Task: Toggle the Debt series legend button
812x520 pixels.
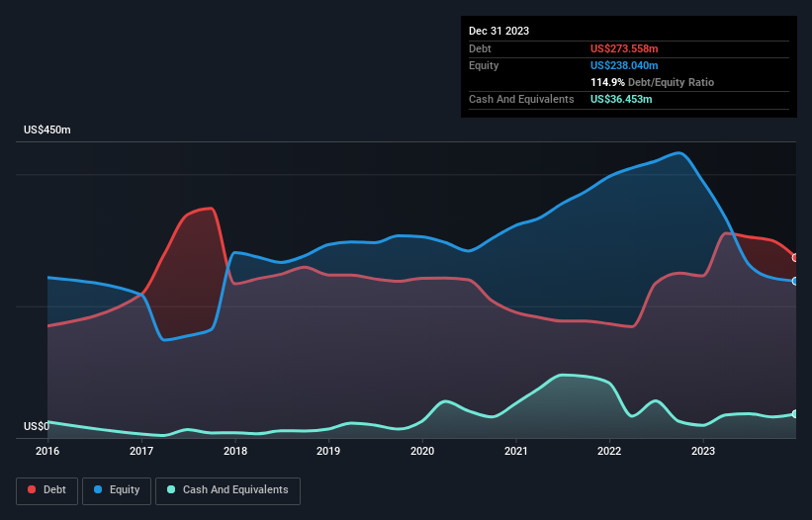Action: click(47, 490)
